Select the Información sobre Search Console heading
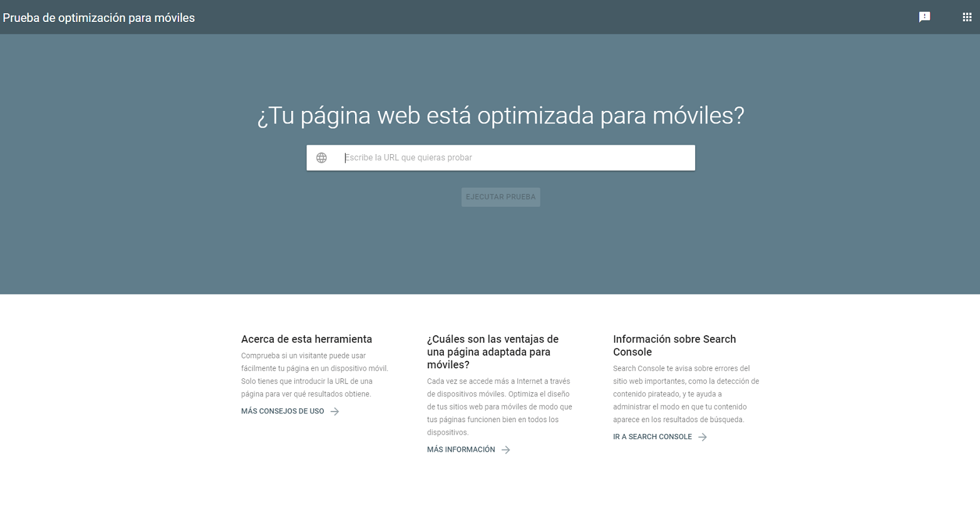The width and height of the screenshot is (980, 508). tap(674, 345)
